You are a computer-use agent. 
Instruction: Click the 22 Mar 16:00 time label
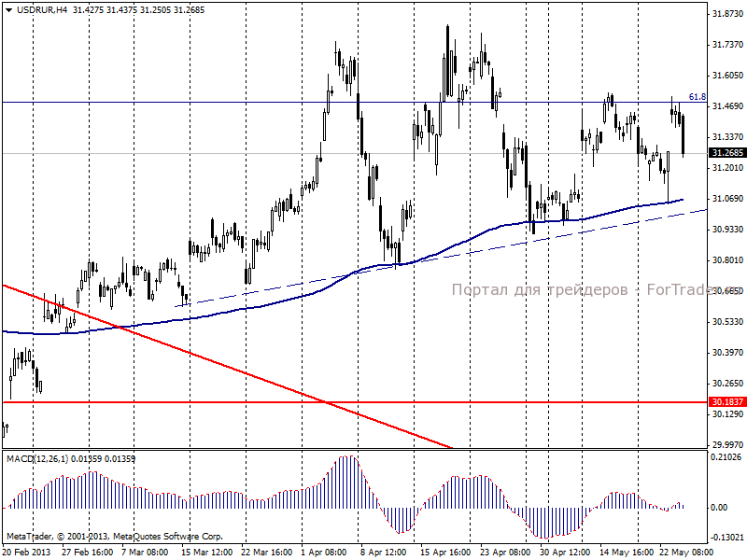tap(266, 553)
